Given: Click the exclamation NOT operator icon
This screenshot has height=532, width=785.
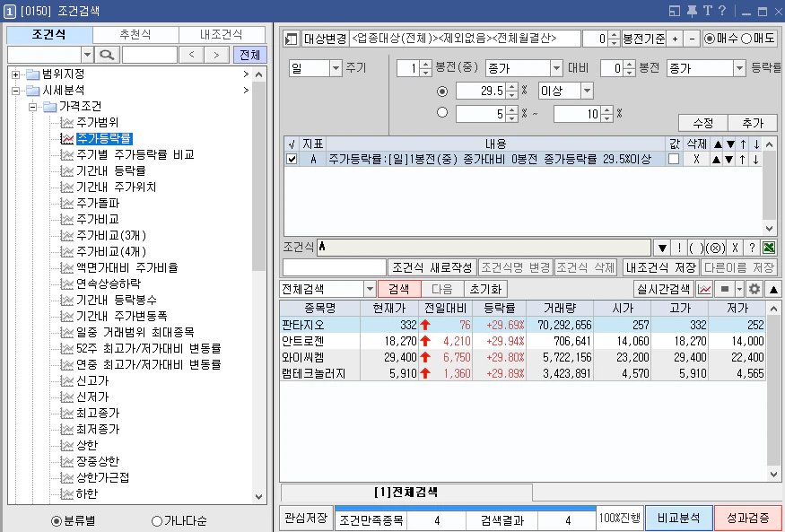Looking at the screenshot, I should 679,248.
